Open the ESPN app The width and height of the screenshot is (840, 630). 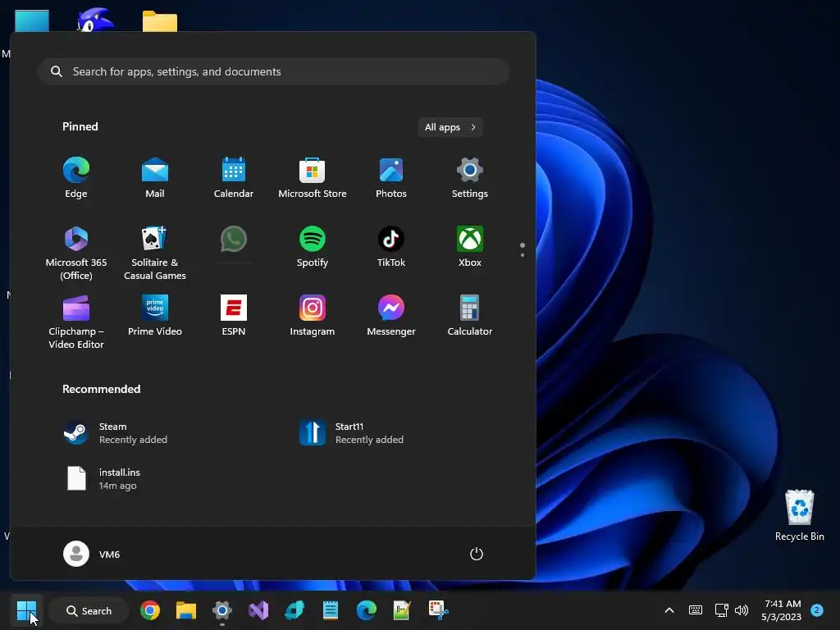coord(234,316)
